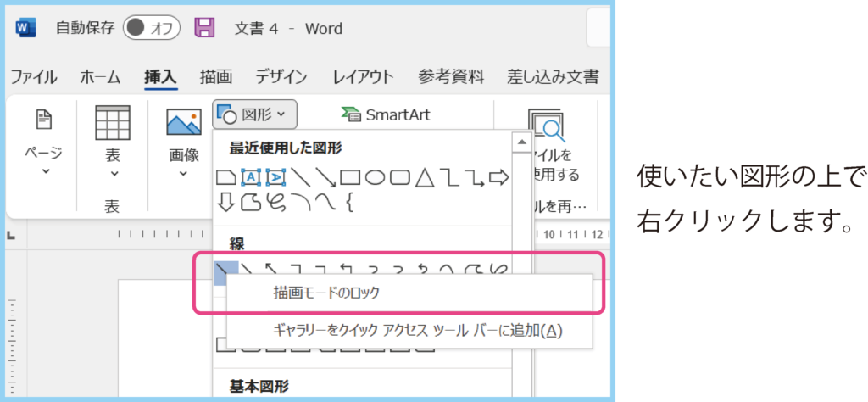Pick the right block arrow shape

pos(498,177)
